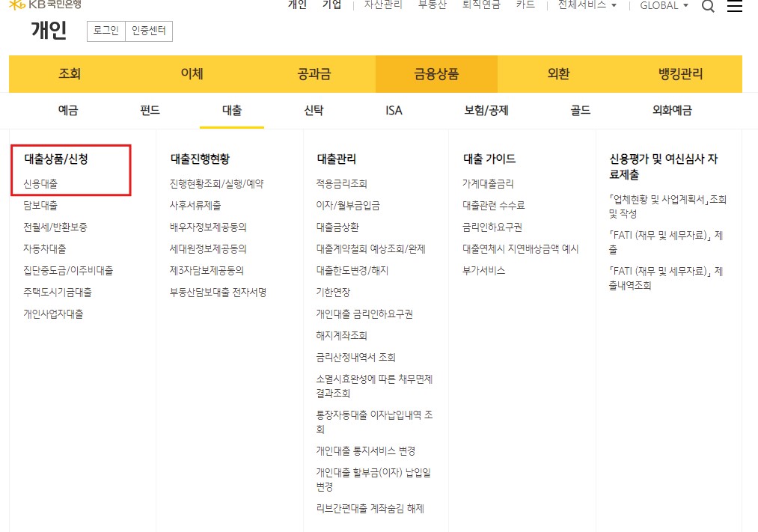Switch to the 펀드 tab
This screenshot has width=758, height=532.
pos(147,109)
